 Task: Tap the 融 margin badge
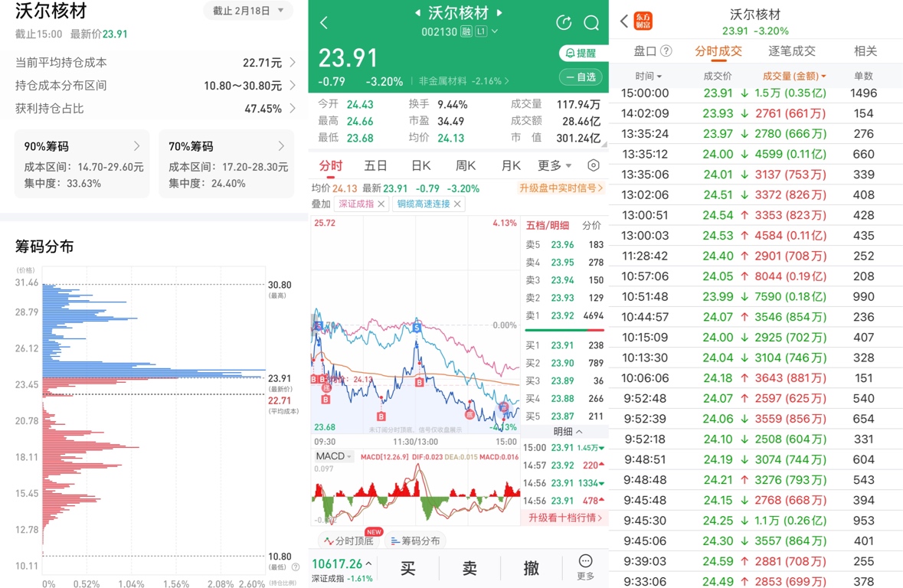pos(466,31)
